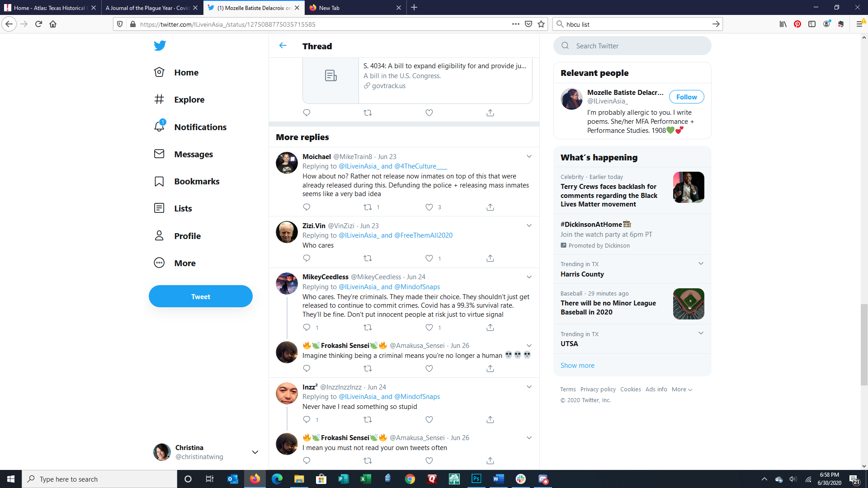
Task: Retweet Zizi.Vin's reply
Action: point(368,258)
